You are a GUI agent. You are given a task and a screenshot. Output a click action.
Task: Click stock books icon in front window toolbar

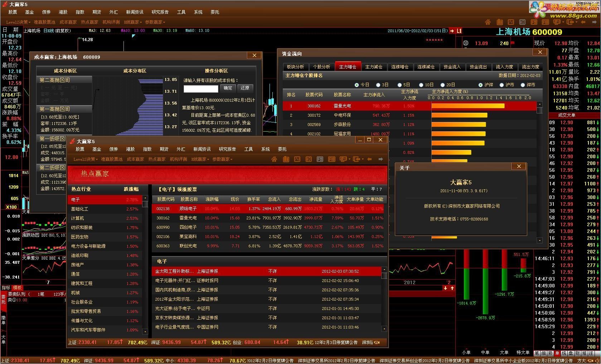click(x=286, y=159)
